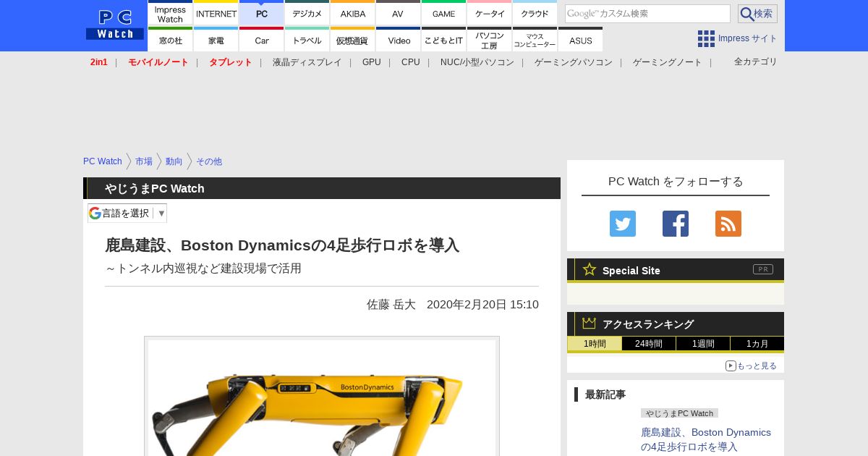Open the AKIBA site tab
The width and height of the screenshot is (868, 456).
point(353,14)
